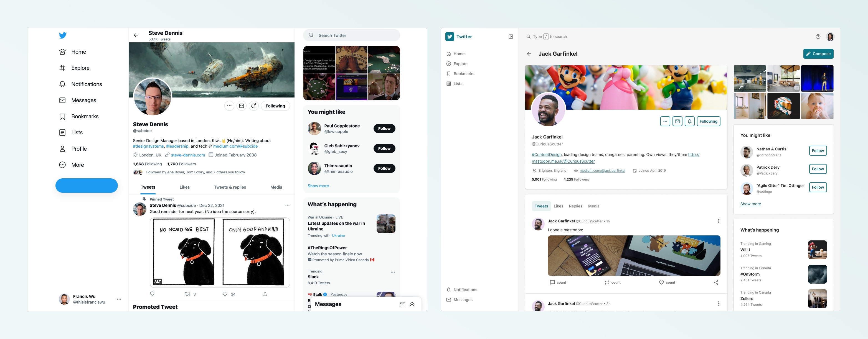
Task: Select Bookmarks in the left navigation
Action: 85,116
